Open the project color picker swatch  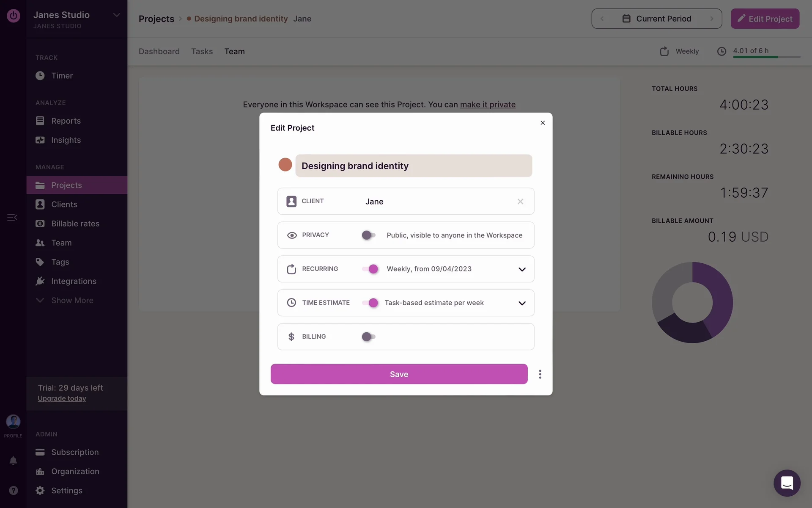tap(285, 165)
